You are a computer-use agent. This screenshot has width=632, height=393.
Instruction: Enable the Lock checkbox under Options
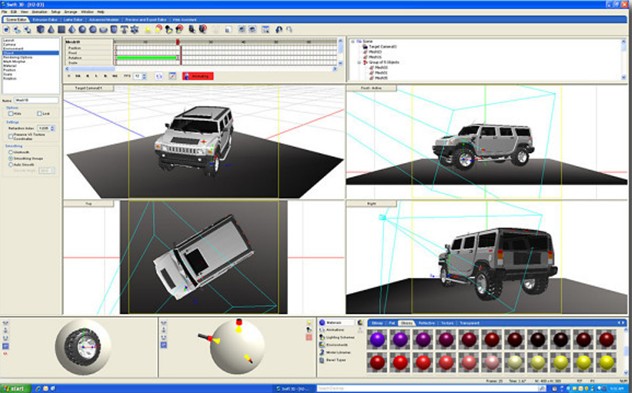click(x=40, y=114)
